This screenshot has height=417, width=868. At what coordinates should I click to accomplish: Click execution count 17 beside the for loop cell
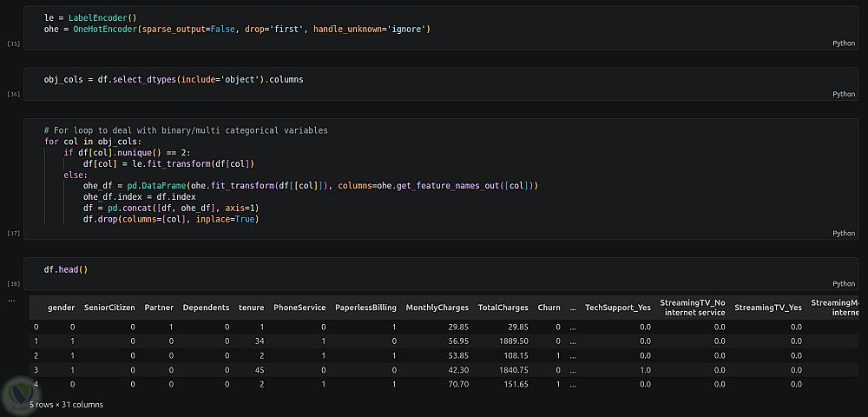coord(13,233)
